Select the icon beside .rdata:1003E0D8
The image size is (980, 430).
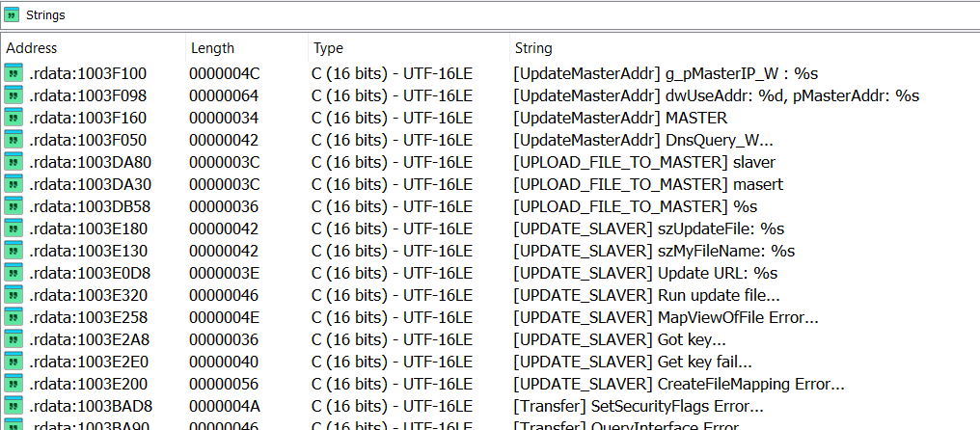pos(14,273)
